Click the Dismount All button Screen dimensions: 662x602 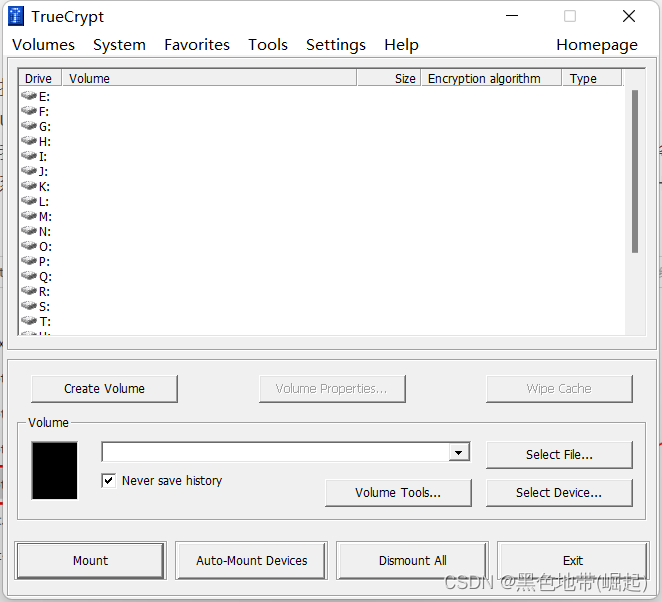412,561
